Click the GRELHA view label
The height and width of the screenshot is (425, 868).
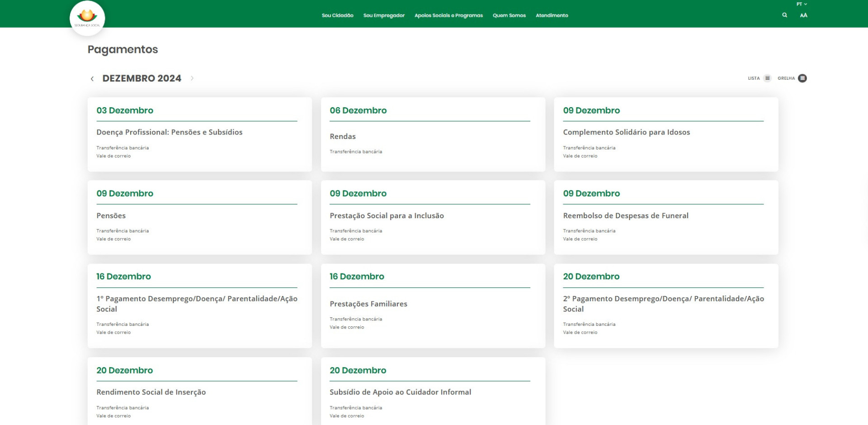pos(786,78)
